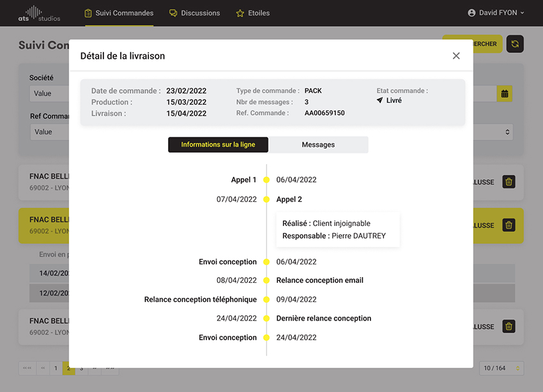Click the Appel 2 timeline dot

(266, 199)
